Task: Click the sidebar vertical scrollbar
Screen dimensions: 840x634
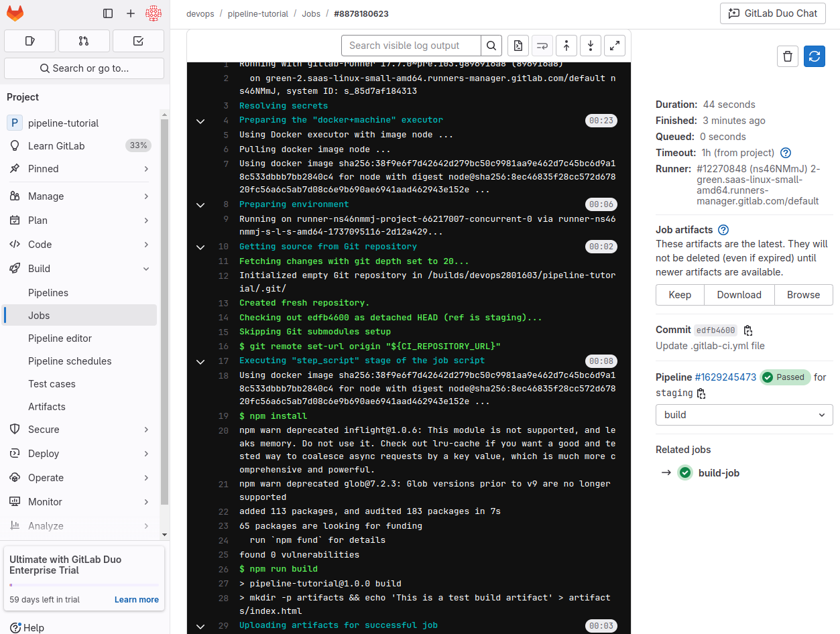Action: click(165, 312)
